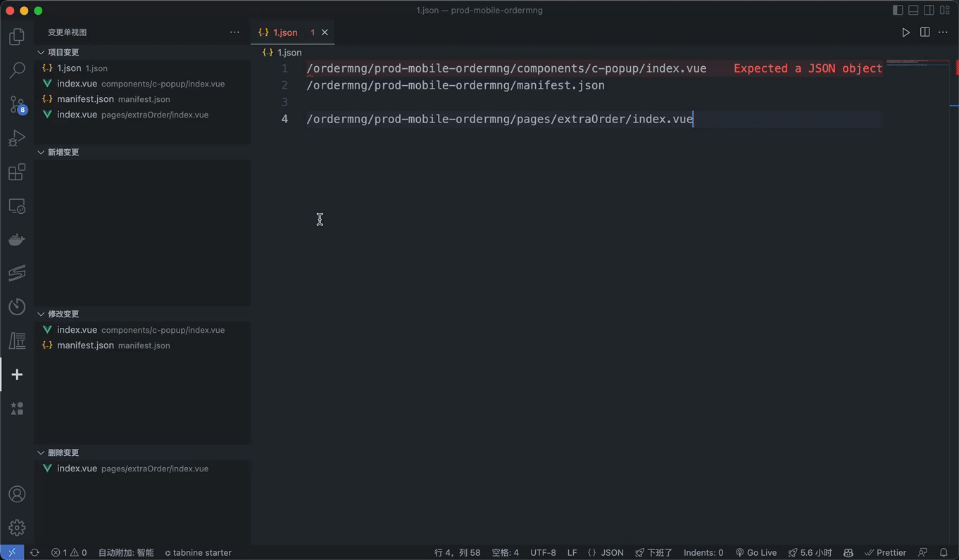Collapse the 项目变更 section
The image size is (959, 560).
click(x=142, y=52)
